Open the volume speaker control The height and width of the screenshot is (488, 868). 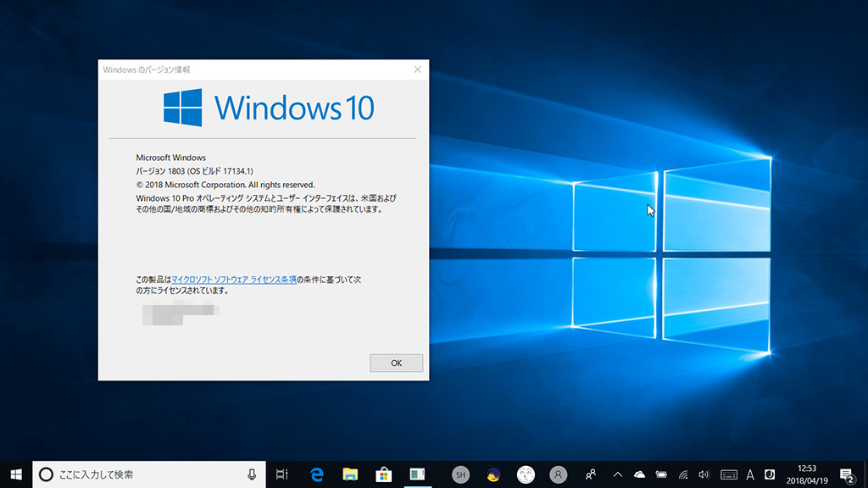click(704, 474)
